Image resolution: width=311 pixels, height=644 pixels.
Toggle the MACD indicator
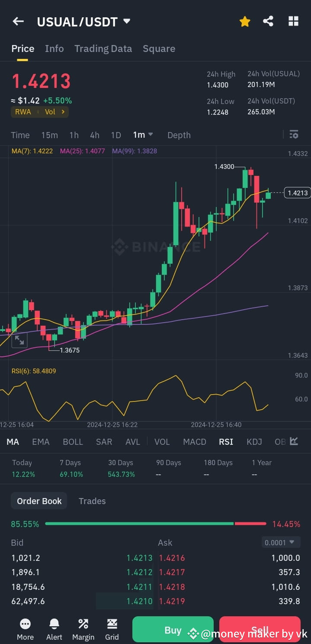coord(195,442)
